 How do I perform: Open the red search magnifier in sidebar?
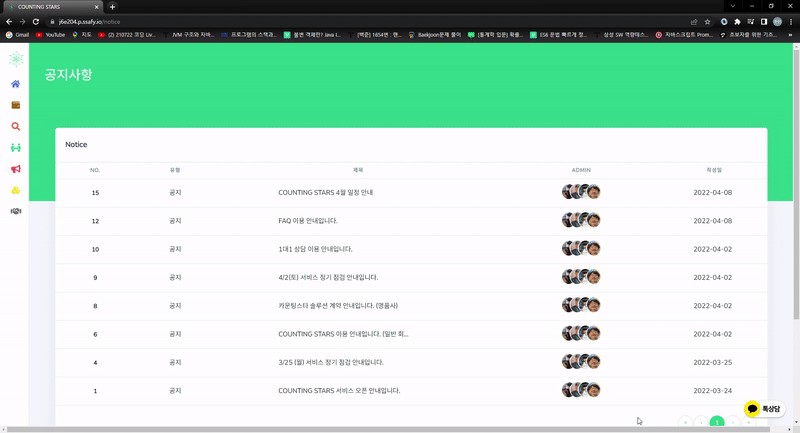(16, 126)
